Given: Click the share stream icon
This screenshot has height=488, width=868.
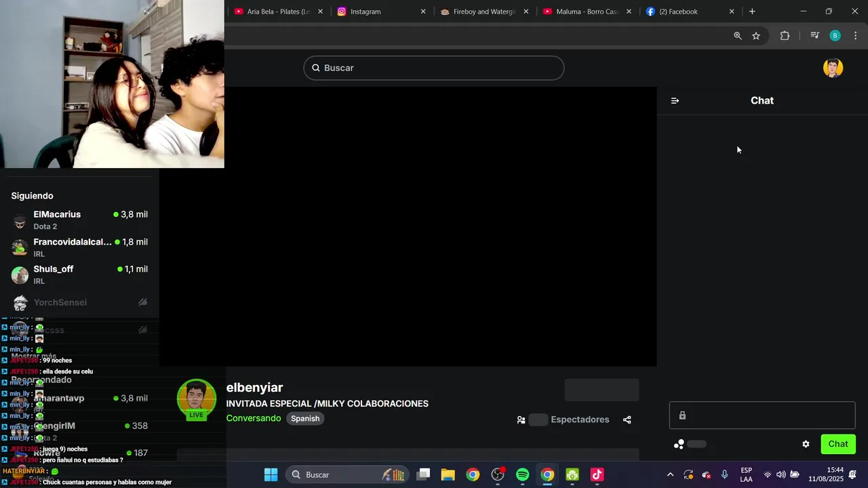Looking at the screenshot, I should pyautogui.click(x=627, y=420).
